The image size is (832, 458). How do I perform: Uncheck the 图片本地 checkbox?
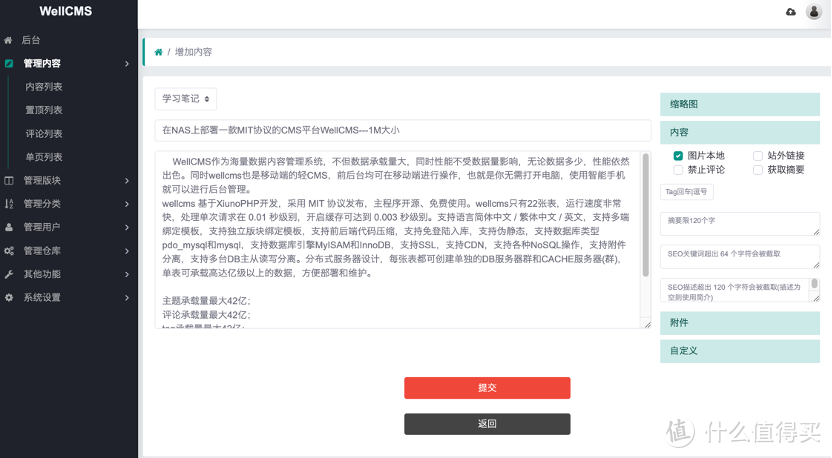pyautogui.click(x=678, y=155)
